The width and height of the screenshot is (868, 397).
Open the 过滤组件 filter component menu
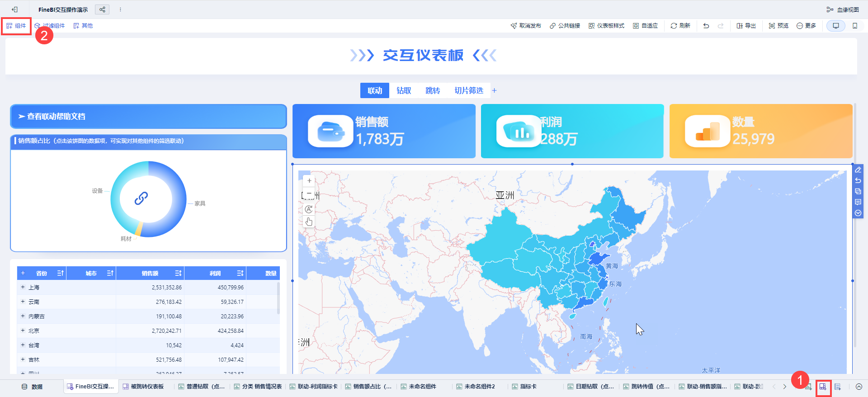coord(50,26)
